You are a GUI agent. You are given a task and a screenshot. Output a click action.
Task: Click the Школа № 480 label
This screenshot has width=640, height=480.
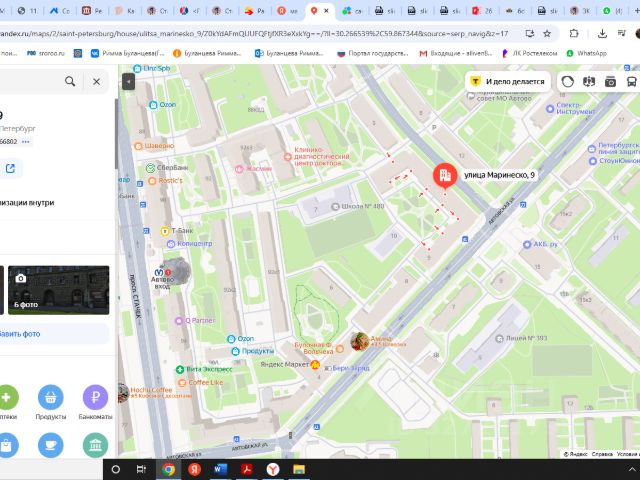362,206
